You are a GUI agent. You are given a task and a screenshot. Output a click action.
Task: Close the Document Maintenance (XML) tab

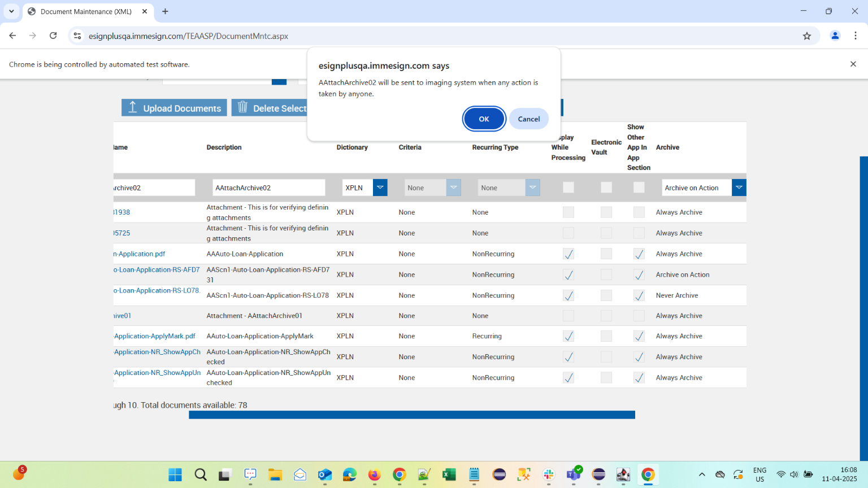[145, 11]
